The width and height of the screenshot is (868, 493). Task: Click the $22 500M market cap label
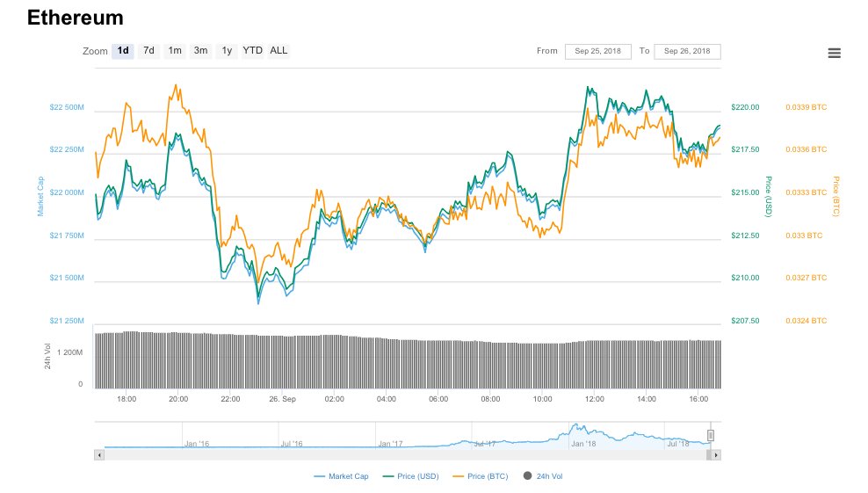click(x=67, y=107)
